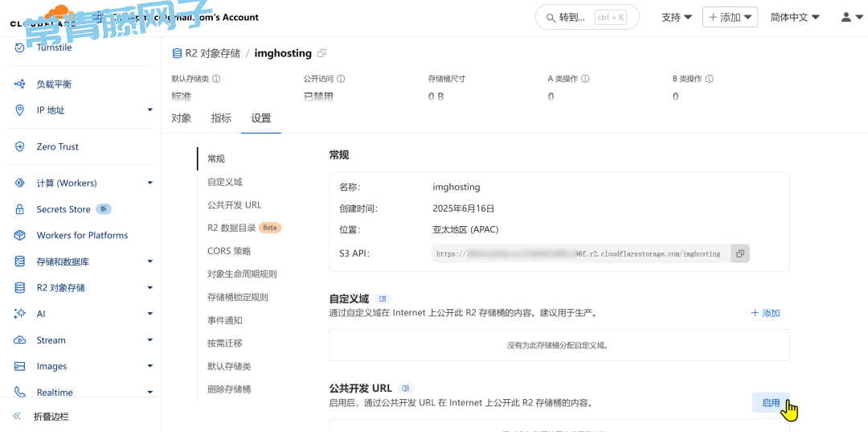Screen dimensions: 868x432
Task: Go to 自定义域 settings section
Action: [225, 182]
